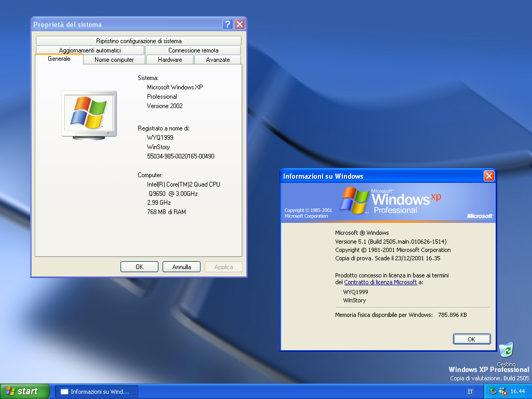Open the Connessione remota tab

click(193, 50)
